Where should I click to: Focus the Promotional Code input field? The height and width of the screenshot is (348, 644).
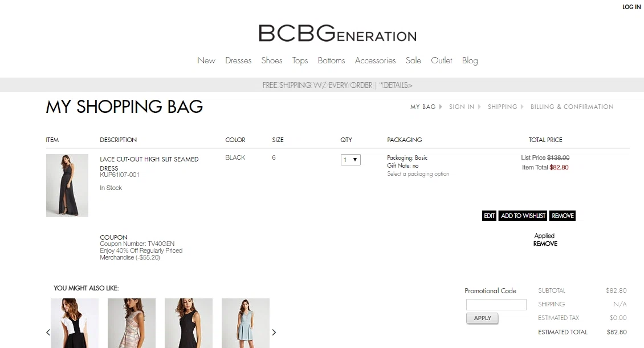(496, 305)
